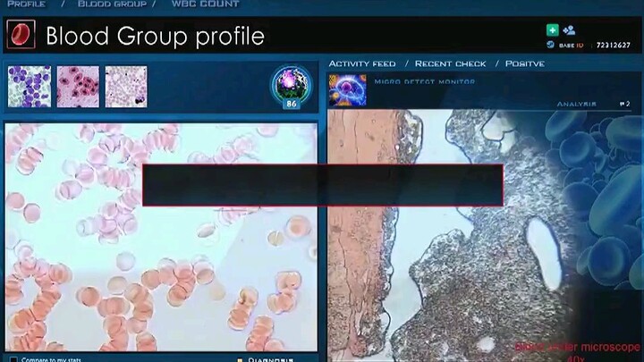644x362 pixels.
Task: Click the red blood cell microscope image
Action: click(x=161, y=237)
